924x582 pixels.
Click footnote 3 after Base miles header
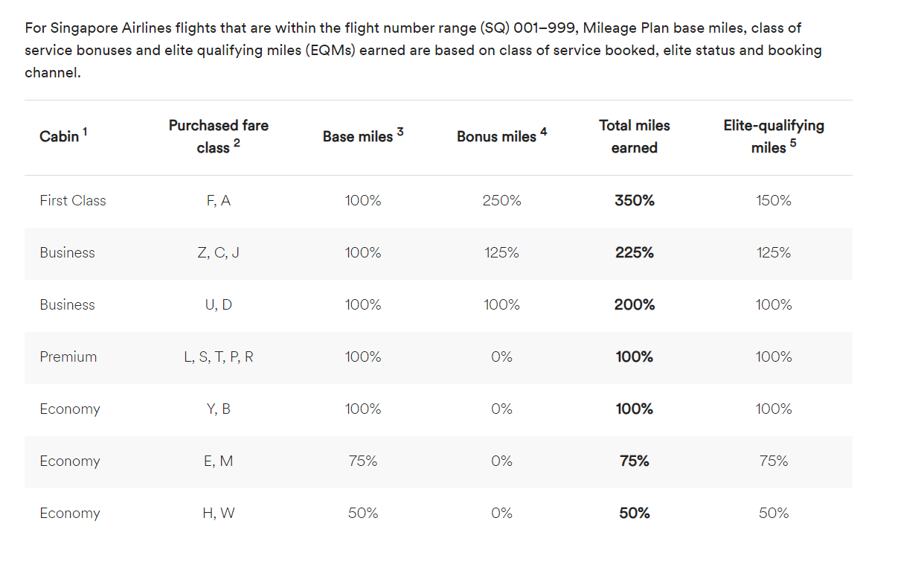[x=400, y=132]
